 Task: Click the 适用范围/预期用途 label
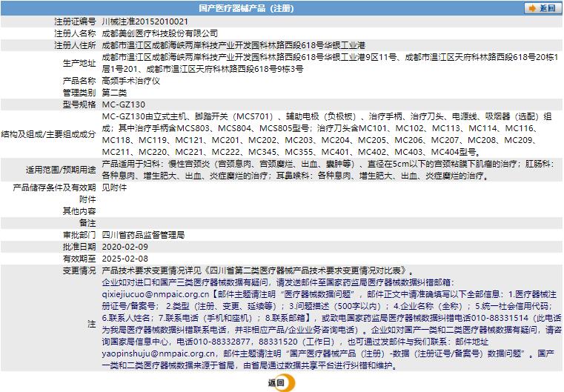[61, 170]
